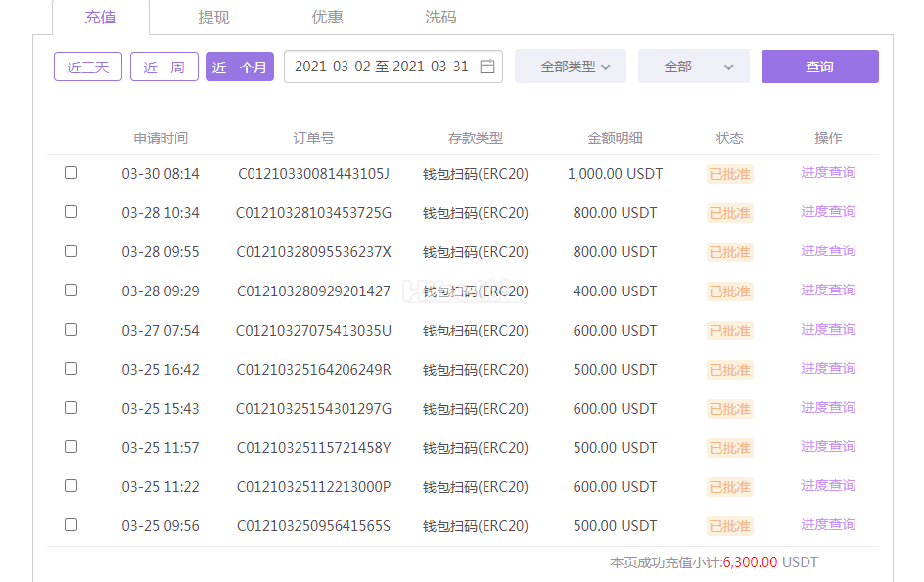The width and height of the screenshot is (924, 582).
Task: Check the box for 03-30 08:14 row
Action: click(70, 173)
